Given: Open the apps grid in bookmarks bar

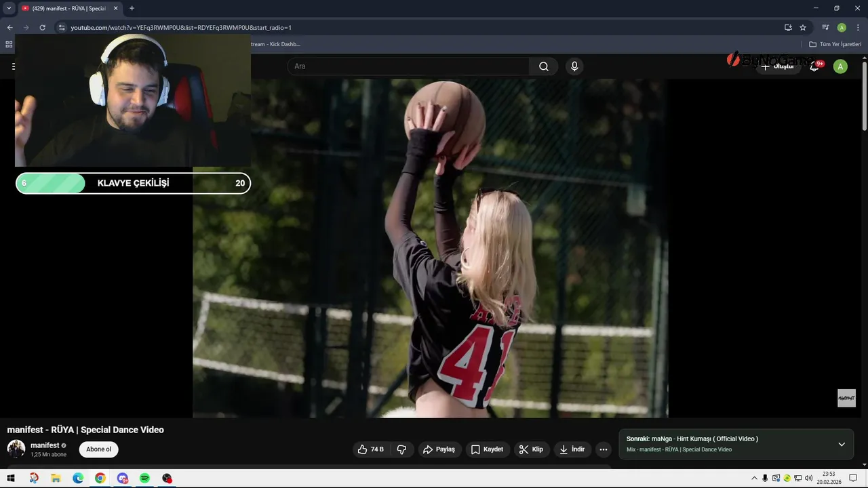Looking at the screenshot, I should 9,44.
